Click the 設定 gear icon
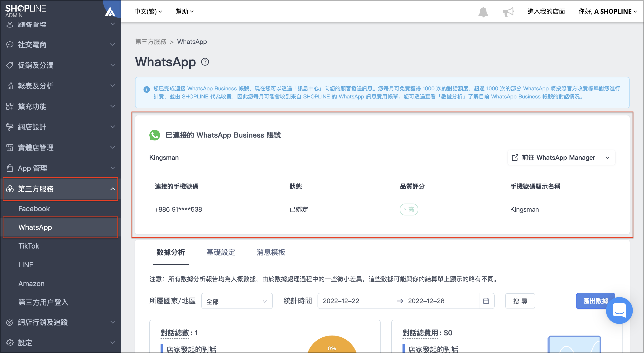The width and height of the screenshot is (644, 353). pos(10,342)
